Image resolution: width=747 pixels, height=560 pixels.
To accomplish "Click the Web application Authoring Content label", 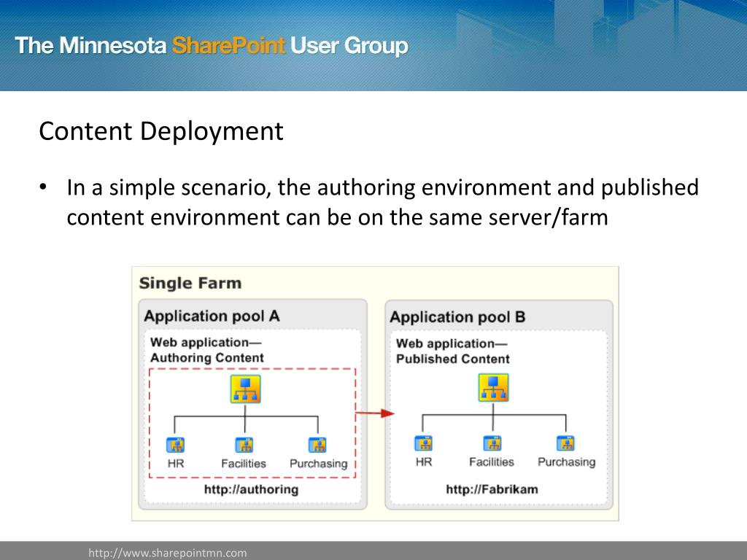I will [206, 350].
